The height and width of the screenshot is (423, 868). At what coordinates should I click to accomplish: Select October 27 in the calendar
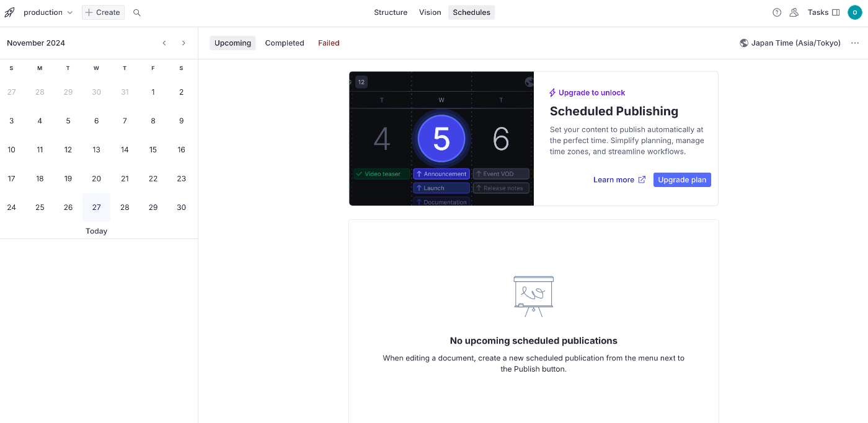(x=11, y=92)
